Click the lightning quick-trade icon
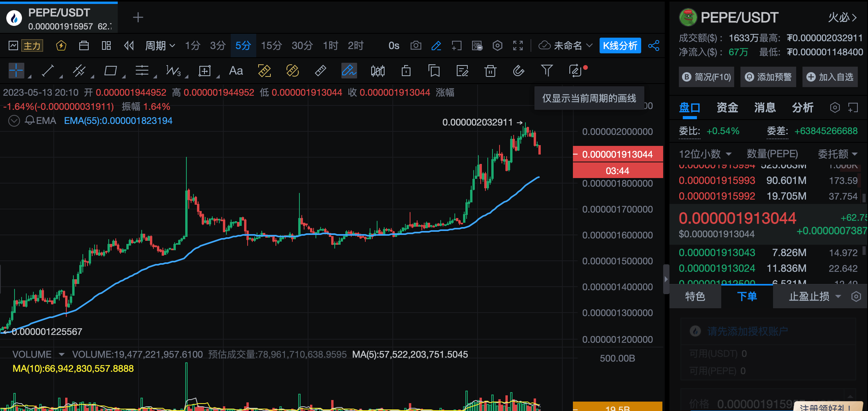Image resolution: width=868 pixels, height=411 pixels. pos(61,46)
